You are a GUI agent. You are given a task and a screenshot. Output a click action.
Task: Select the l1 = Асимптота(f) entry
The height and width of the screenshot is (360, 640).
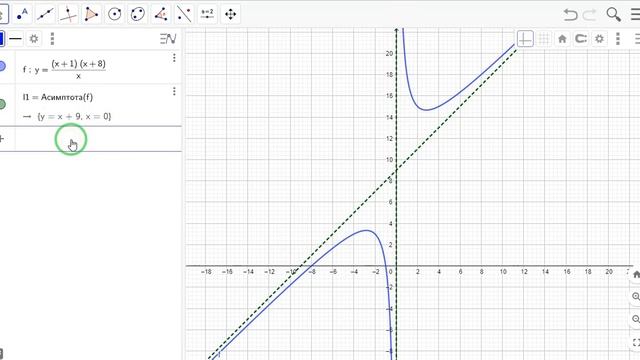(x=58, y=97)
